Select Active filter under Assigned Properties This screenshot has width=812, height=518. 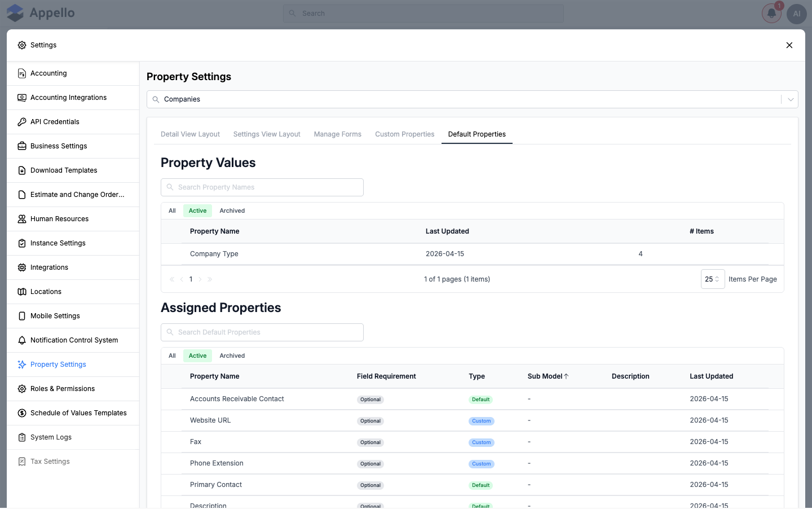tap(197, 356)
